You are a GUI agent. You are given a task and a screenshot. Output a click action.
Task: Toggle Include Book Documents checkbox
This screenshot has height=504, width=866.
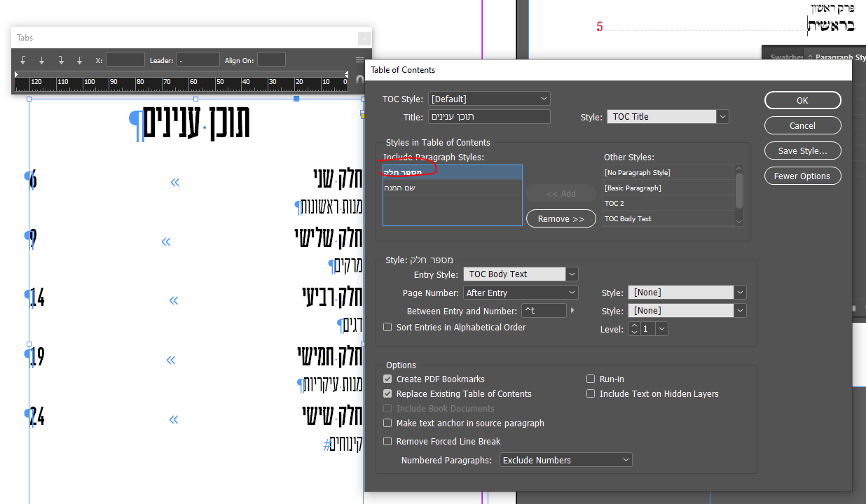pos(387,408)
